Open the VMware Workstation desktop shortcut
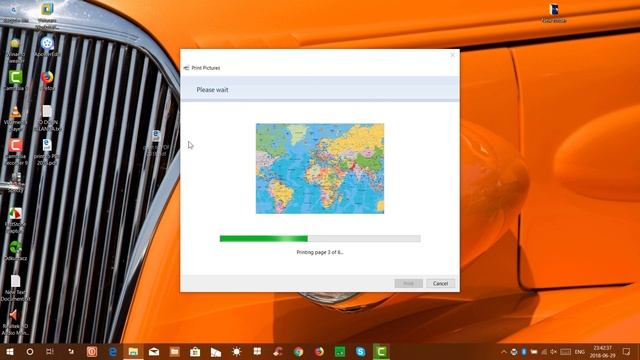Image resolution: width=640 pixels, height=360 pixels. pyautogui.click(x=47, y=16)
